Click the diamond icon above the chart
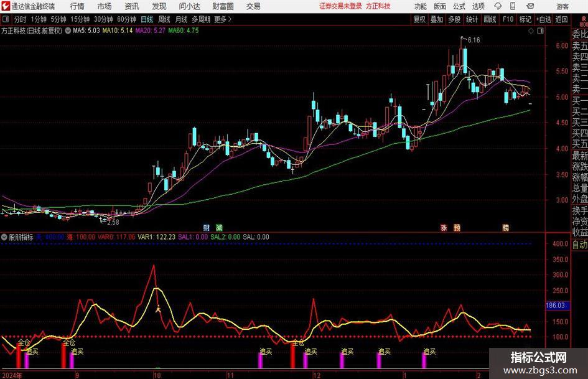Image resolution: width=588 pixels, height=379 pixels. (x=531, y=31)
